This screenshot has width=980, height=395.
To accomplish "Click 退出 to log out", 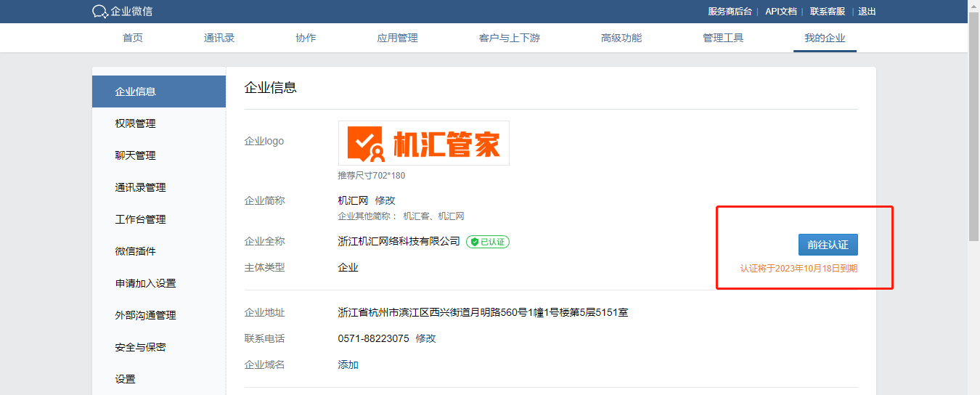I will [867, 12].
